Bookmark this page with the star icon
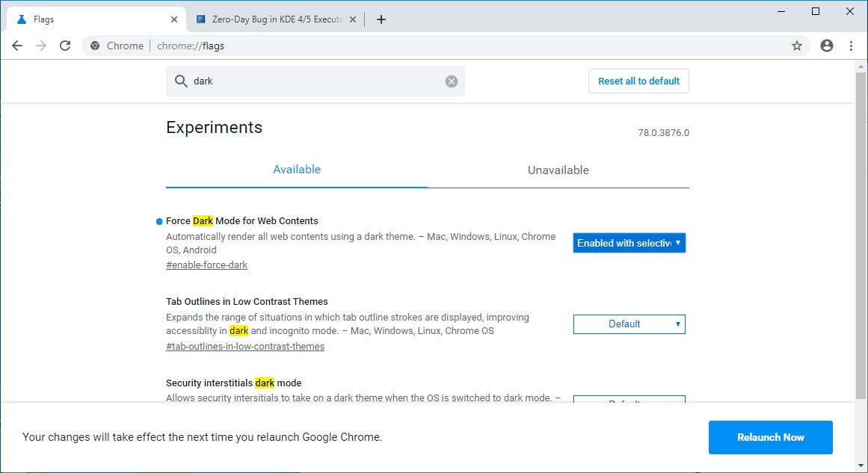The height and width of the screenshot is (473, 868). [797, 46]
